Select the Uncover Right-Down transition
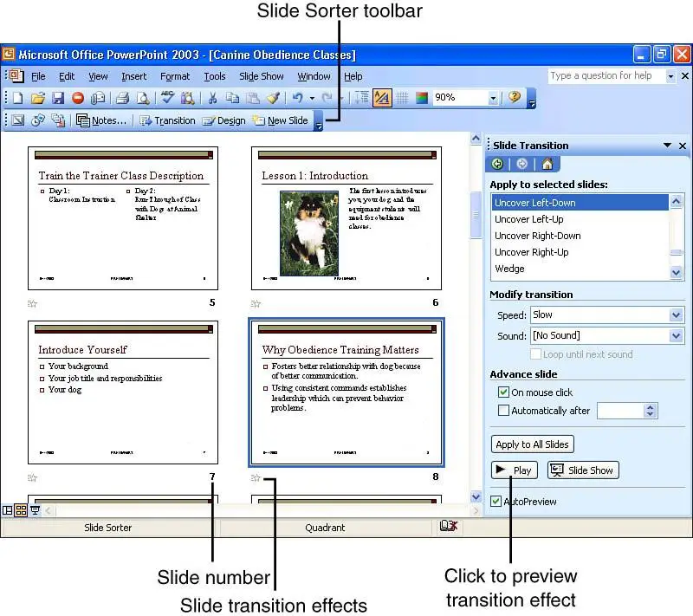This screenshot has width=693, height=616. click(x=580, y=236)
